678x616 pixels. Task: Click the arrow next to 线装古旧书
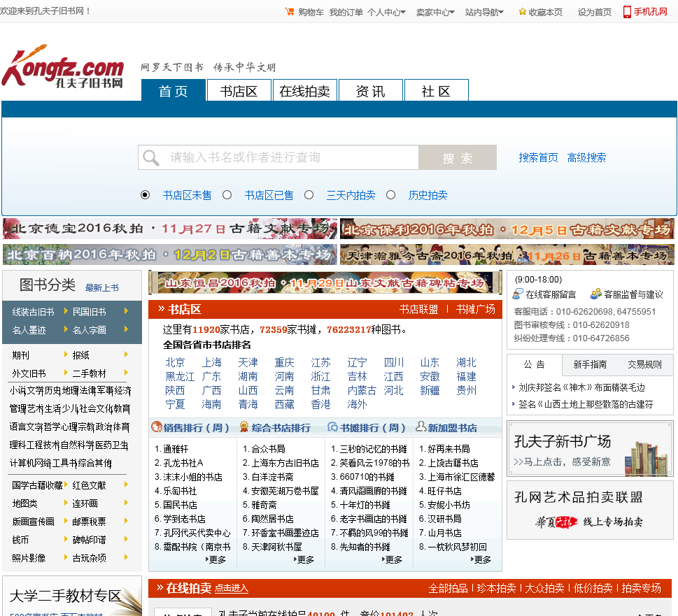[66, 310]
